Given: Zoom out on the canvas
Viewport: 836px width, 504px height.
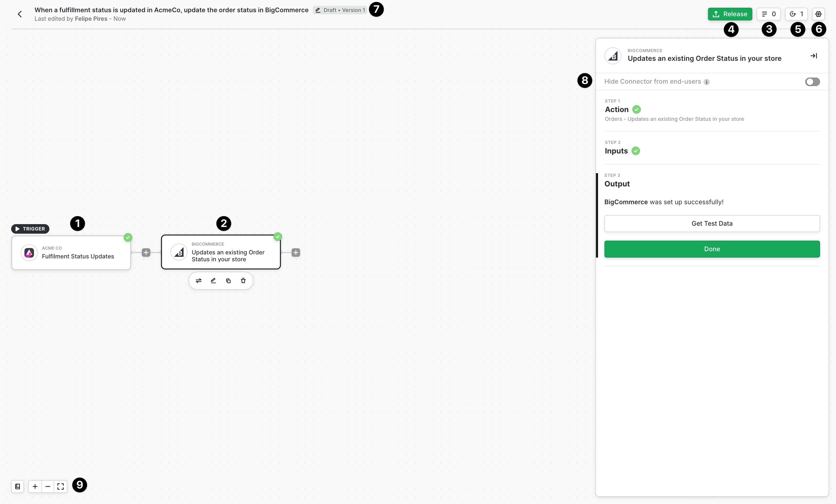Looking at the screenshot, I should pos(48,486).
